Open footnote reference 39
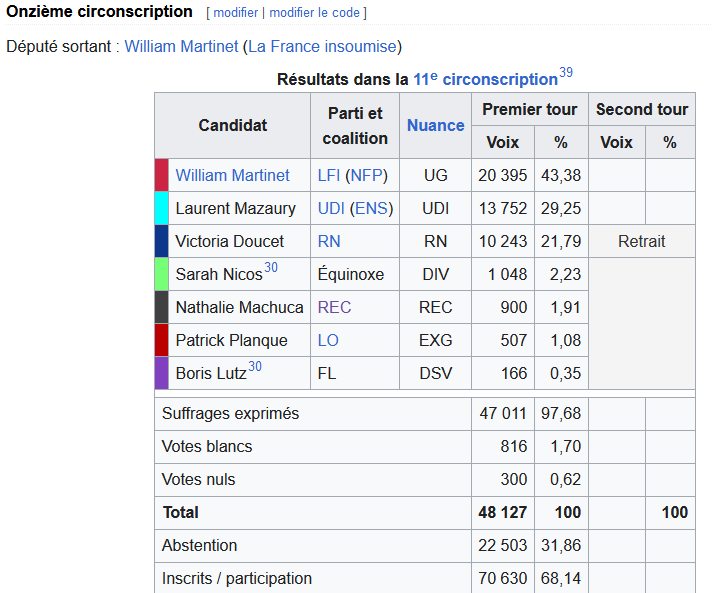Viewport: 712px width, 593px height. 566,72
